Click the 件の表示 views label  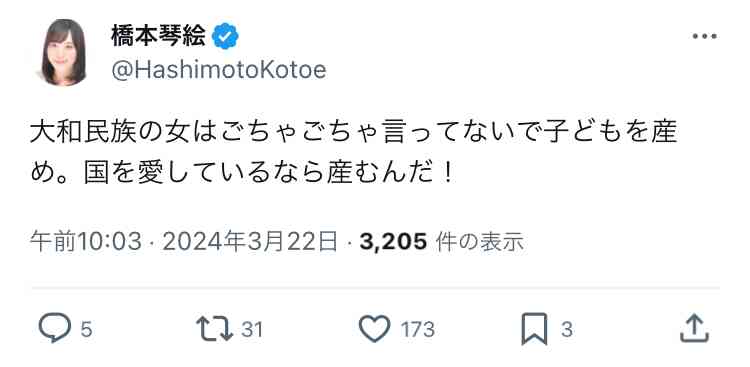pos(480,243)
